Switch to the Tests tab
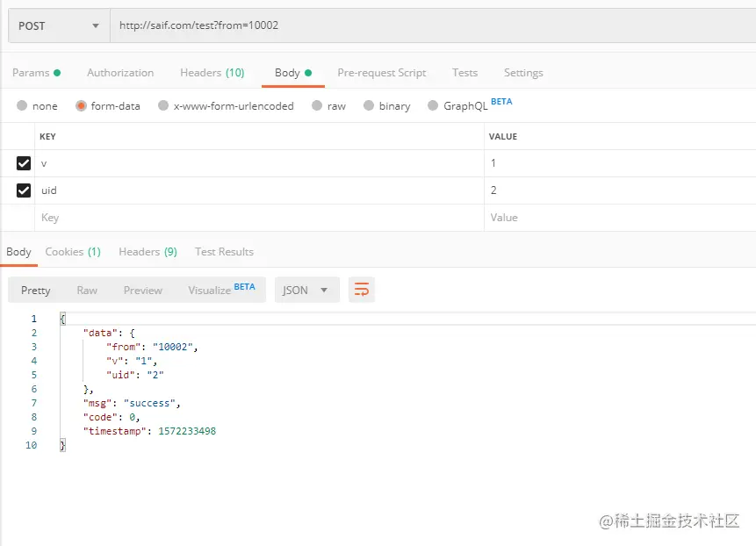Image resolution: width=756 pixels, height=546 pixels. click(464, 73)
